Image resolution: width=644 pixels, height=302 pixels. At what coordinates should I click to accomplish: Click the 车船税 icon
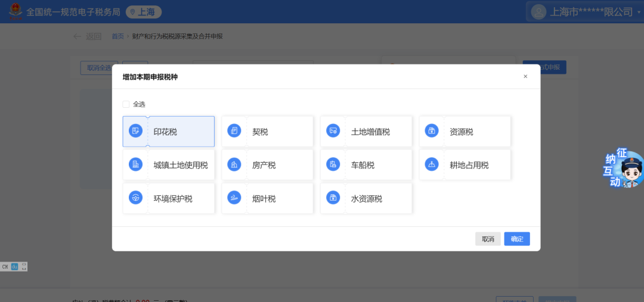coord(333,165)
